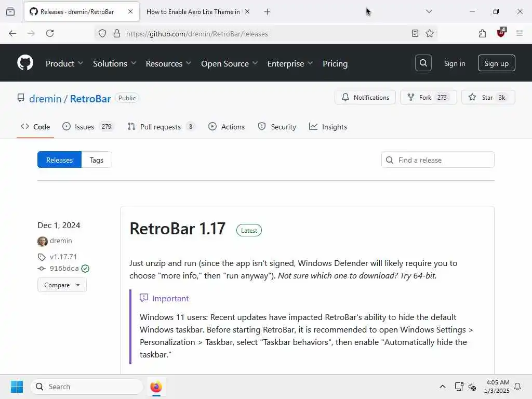532x399 pixels.
Task: Open the Security tab
Action: 277,127
